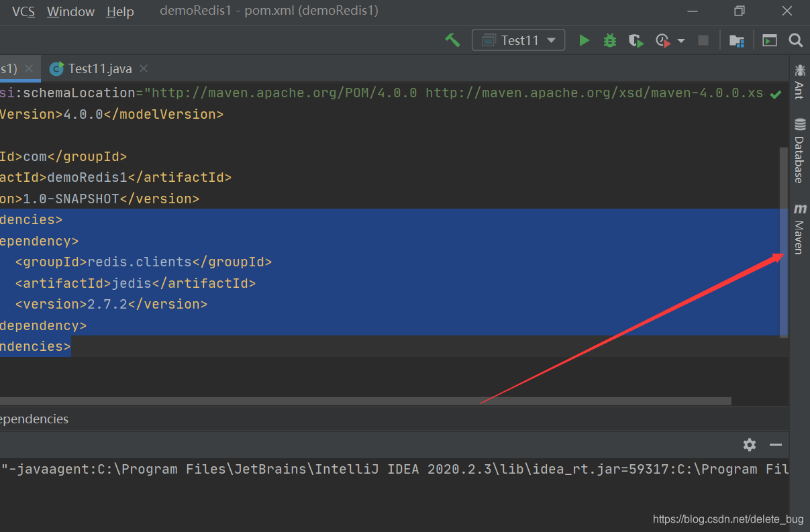Click the 2.7.2 version text
The height and width of the screenshot is (532, 810).
[x=107, y=305]
